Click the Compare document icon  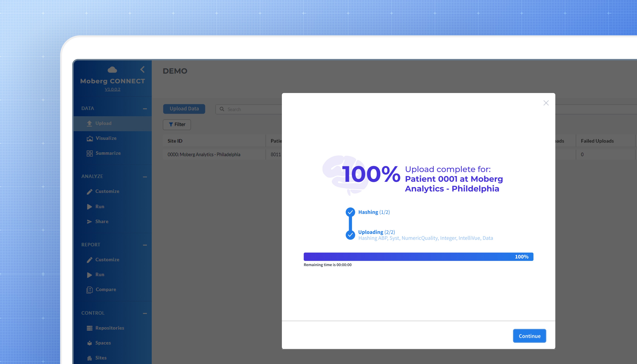tap(90, 290)
